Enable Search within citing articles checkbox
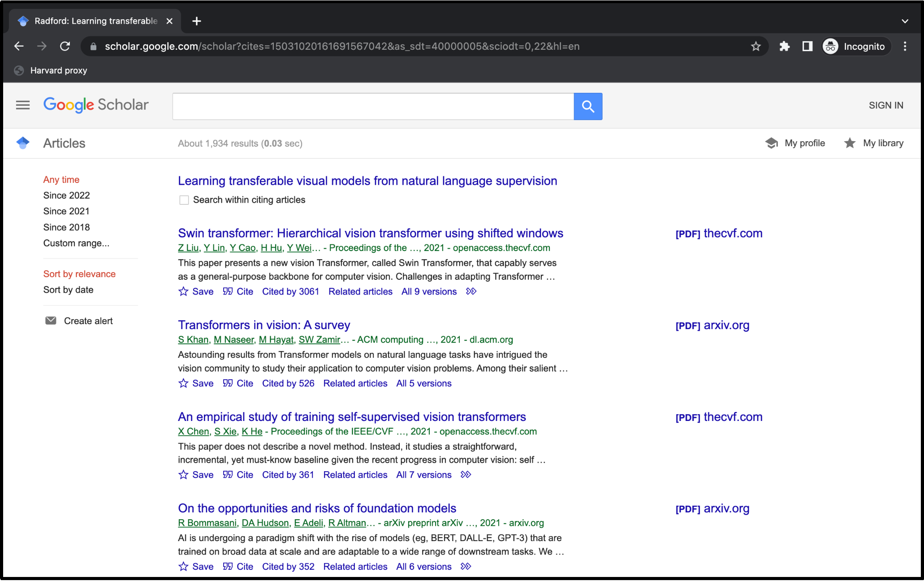The image size is (924, 581). point(184,200)
